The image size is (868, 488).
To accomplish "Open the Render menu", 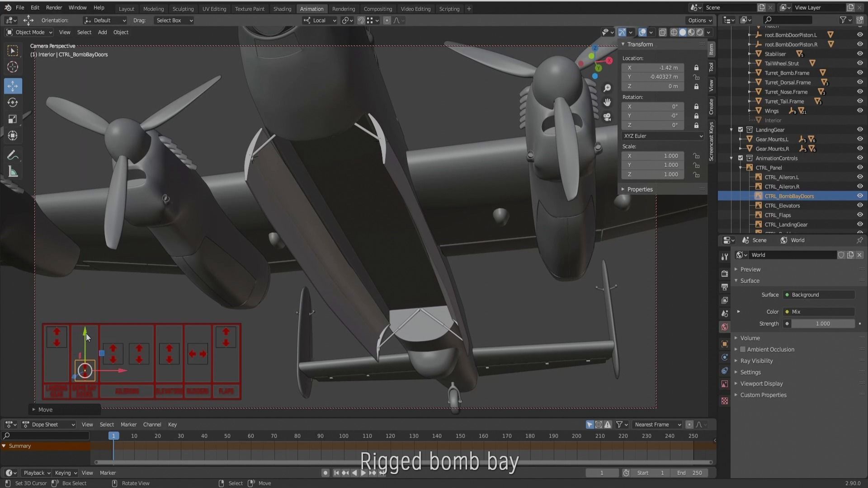I will coord(54,8).
